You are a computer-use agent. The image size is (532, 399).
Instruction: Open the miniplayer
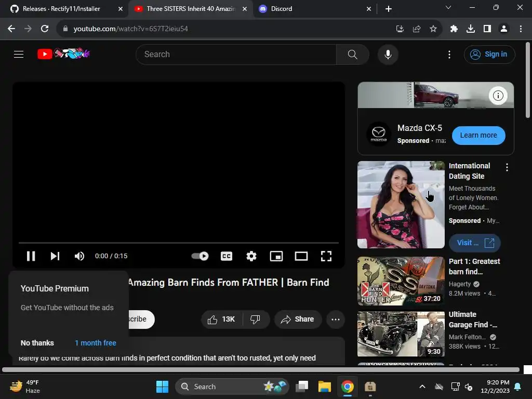(x=276, y=256)
